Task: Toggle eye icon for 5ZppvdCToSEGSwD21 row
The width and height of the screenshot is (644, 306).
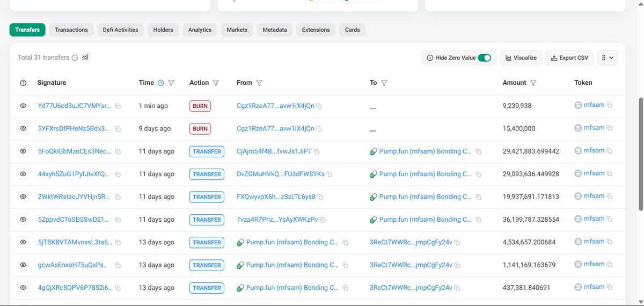Action: pyautogui.click(x=23, y=220)
